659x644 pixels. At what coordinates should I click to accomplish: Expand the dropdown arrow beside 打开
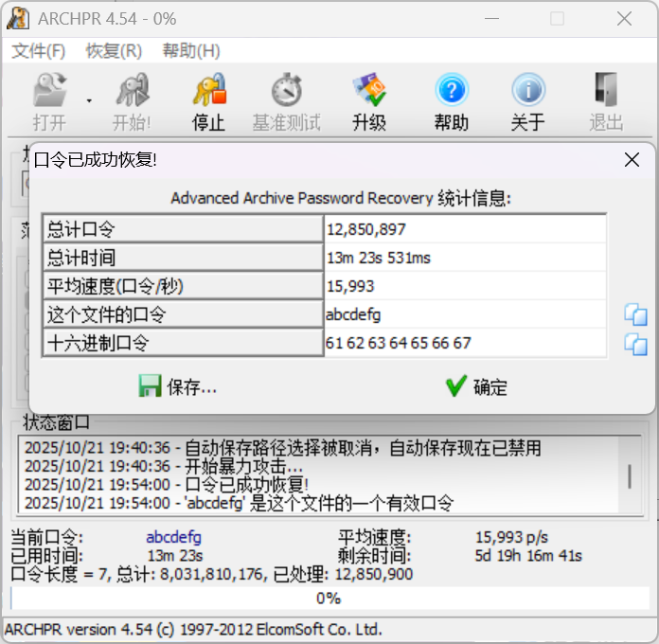pos(89,101)
